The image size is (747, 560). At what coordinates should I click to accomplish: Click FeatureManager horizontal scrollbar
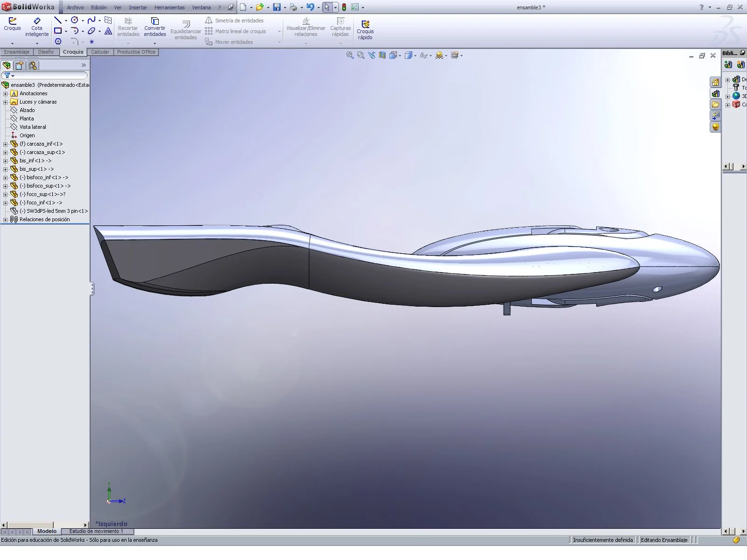[x=45, y=525]
